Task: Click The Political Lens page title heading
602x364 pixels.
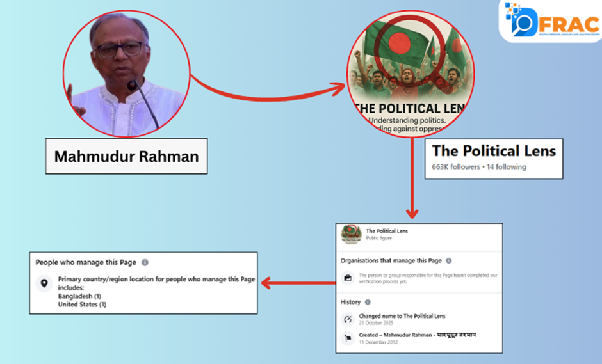Action: click(494, 151)
